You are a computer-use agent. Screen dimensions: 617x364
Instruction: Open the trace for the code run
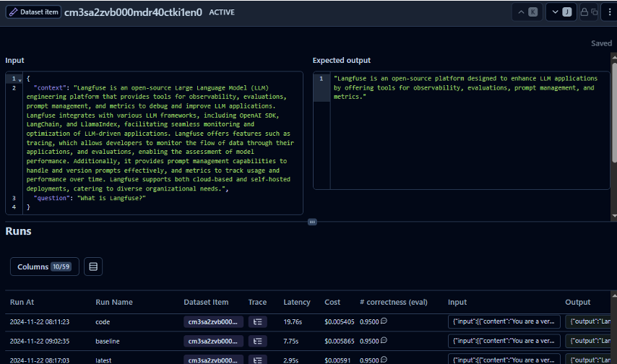(x=259, y=321)
